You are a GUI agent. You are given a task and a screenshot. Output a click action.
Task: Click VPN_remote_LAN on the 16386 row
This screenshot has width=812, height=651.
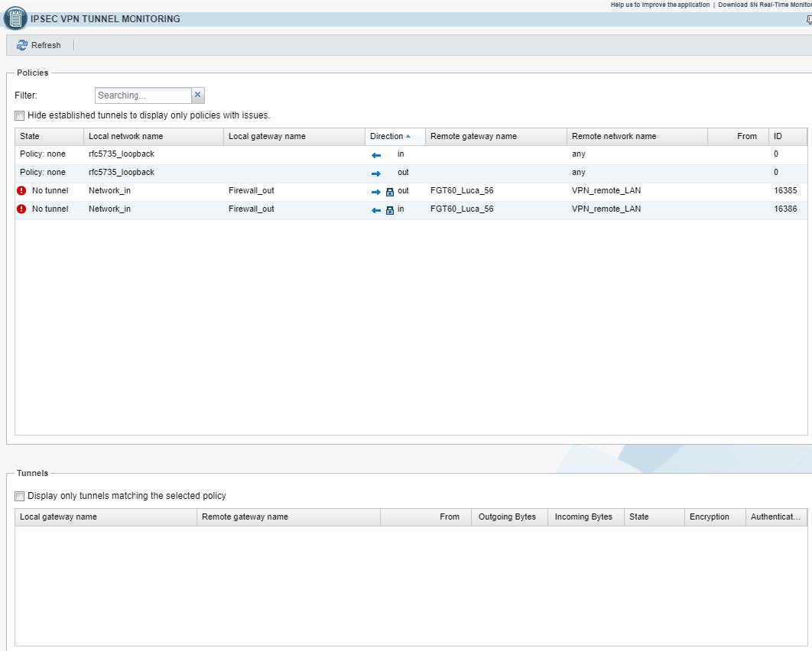tap(606, 209)
